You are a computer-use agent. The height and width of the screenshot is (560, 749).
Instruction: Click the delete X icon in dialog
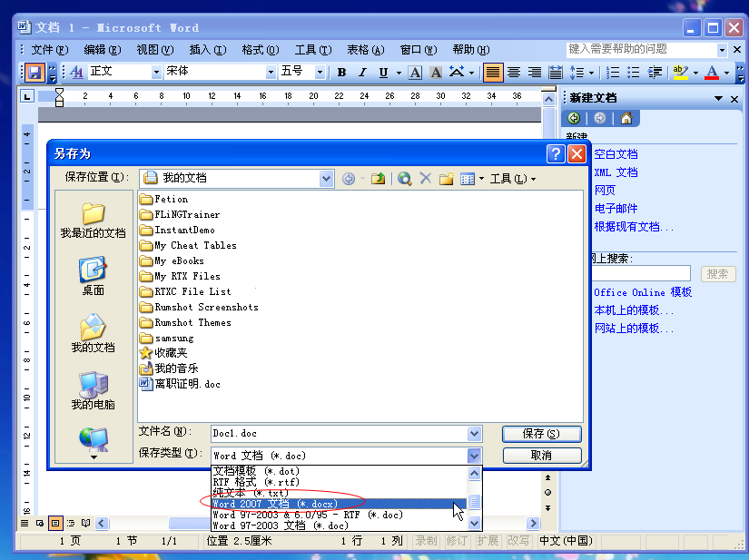(x=425, y=179)
